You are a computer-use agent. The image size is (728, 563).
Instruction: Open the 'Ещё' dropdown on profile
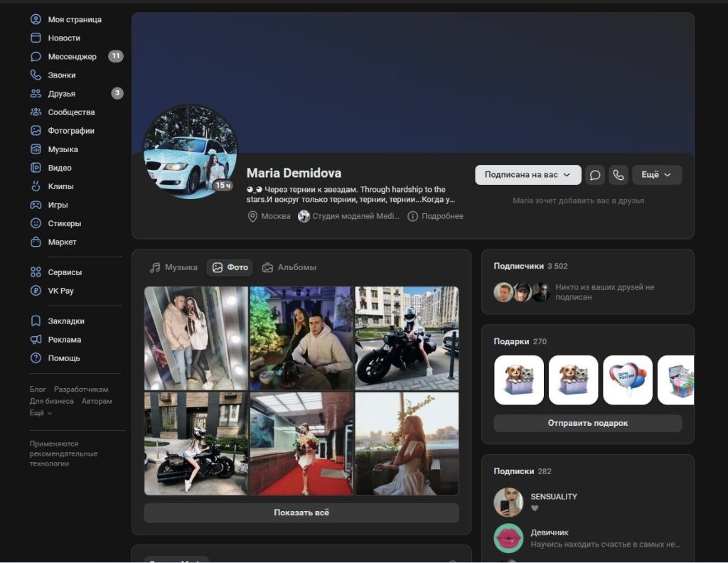click(x=656, y=175)
